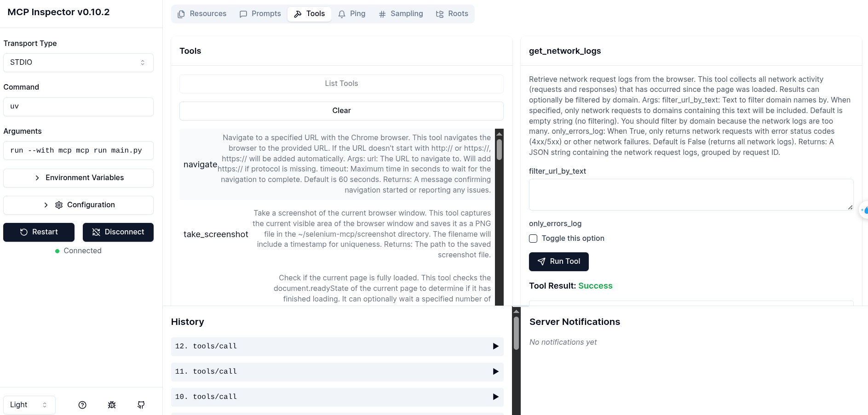
Task: Click the history panel scrollbar thumb
Action: pyautogui.click(x=516, y=333)
